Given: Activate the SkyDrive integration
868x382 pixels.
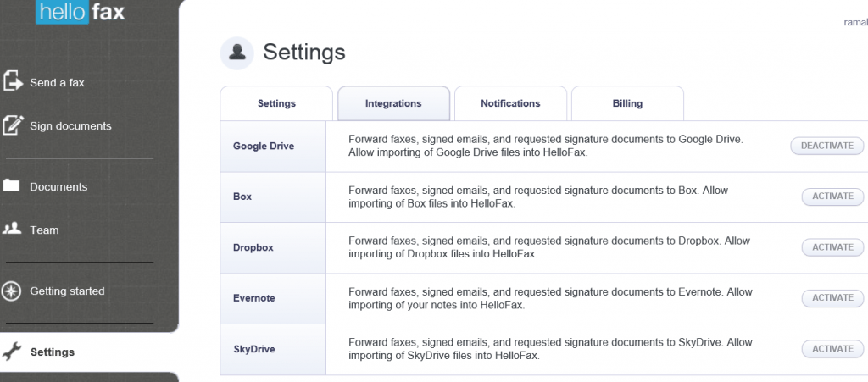Looking at the screenshot, I should pos(832,349).
